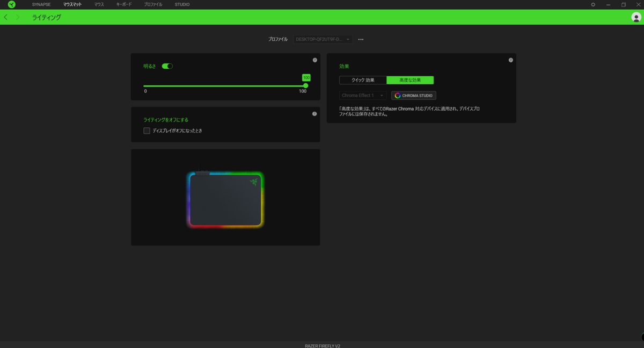Show help for the 明るさ panel
The height and width of the screenshot is (348, 644).
(x=315, y=60)
